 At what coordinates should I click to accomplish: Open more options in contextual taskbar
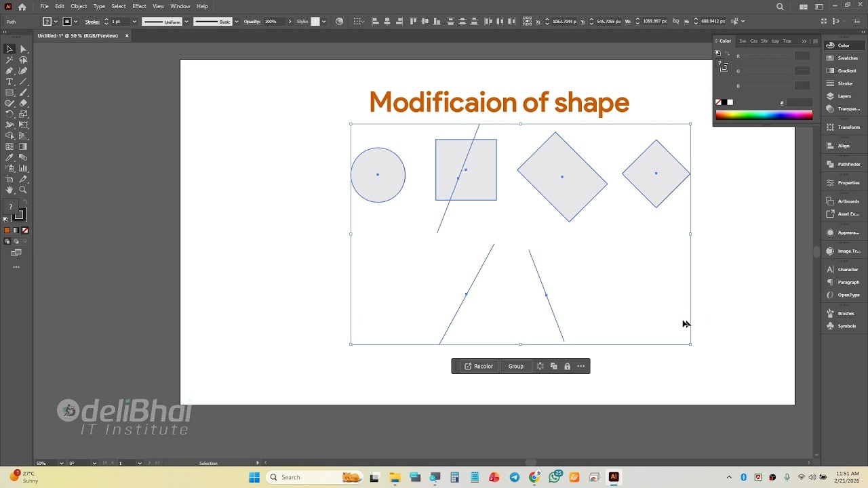(x=581, y=366)
